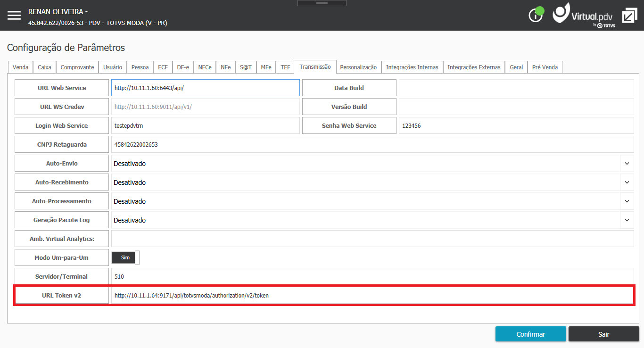The width and height of the screenshot is (644, 348).
Task: Open the NFe tab
Action: [226, 67]
